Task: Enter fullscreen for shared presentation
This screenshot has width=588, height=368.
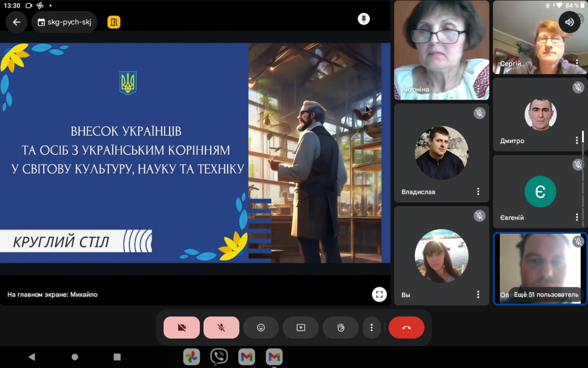Action: click(379, 294)
